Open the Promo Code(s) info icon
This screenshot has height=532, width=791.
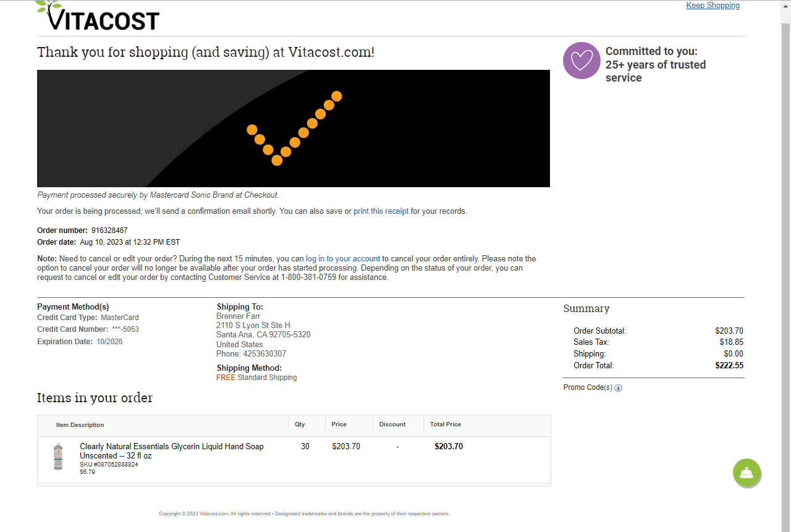618,388
